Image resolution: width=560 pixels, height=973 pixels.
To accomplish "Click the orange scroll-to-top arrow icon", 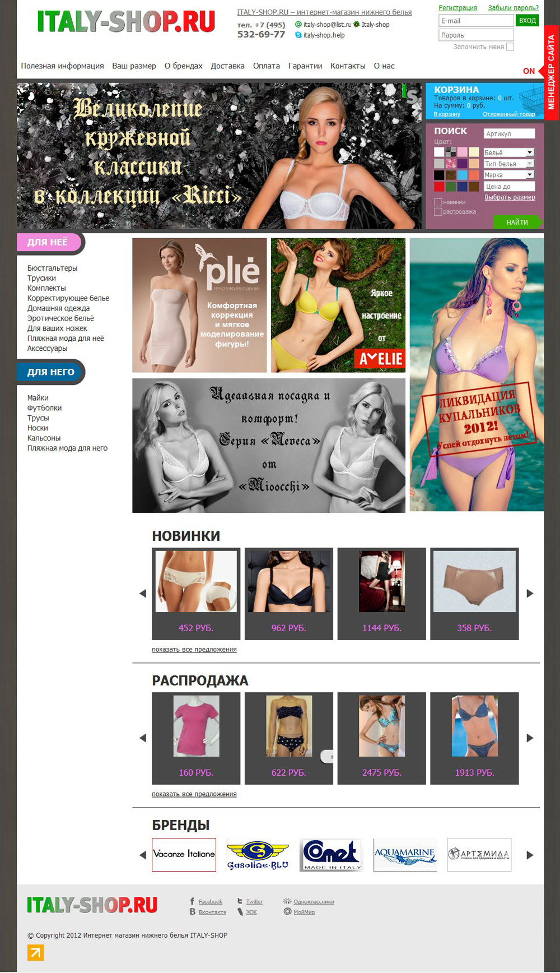I will coord(35,953).
